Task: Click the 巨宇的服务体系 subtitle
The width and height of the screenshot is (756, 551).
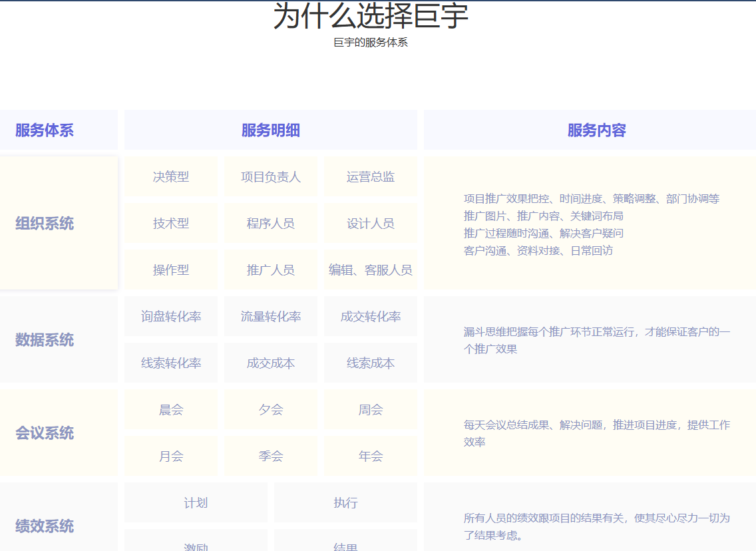Action: coord(371,43)
